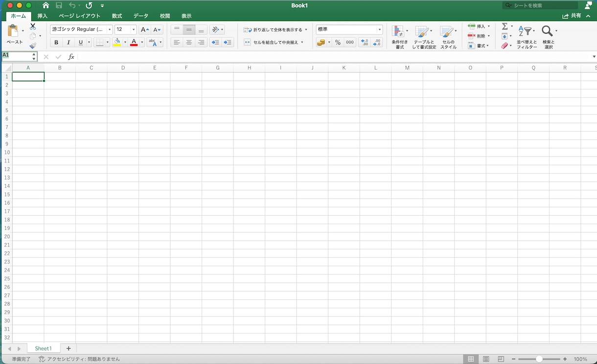597x364 pixels.
Task: Click the Increase Decimal icon
Action: [365, 43]
